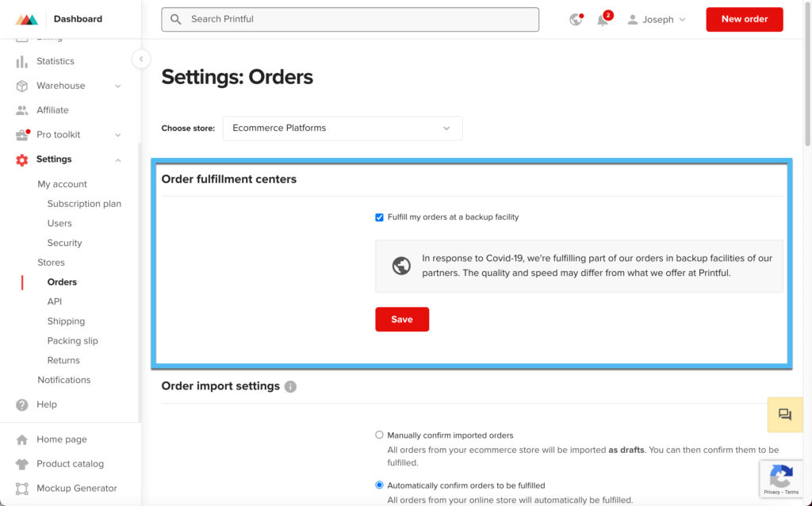This screenshot has height=506, width=812.
Task: Open Mockup Generator link
Action: tap(77, 489)
